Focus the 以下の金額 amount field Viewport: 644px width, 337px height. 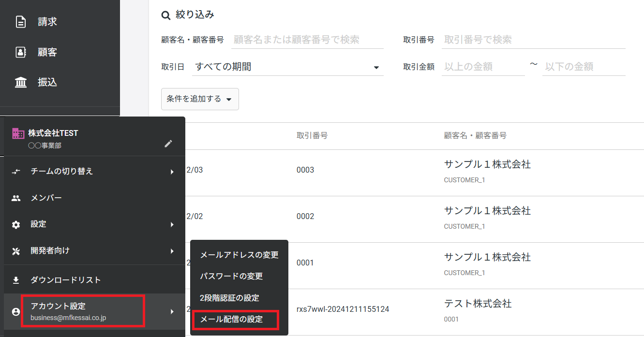[x=584, y=67]
